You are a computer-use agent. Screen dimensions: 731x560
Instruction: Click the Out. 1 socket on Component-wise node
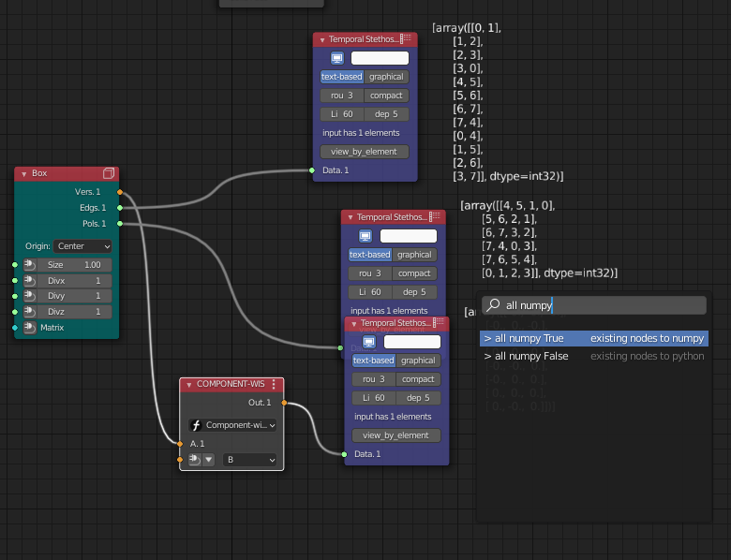[x=284, y=403]
